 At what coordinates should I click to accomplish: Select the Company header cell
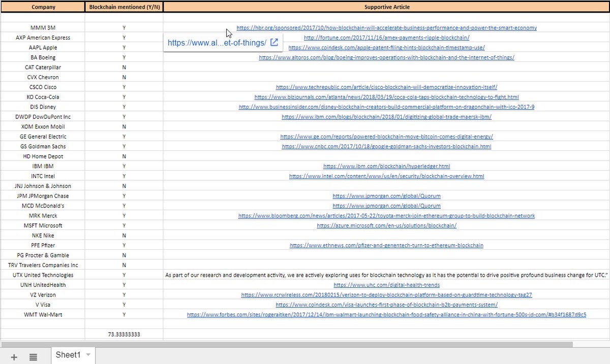(x=43, y=7)
